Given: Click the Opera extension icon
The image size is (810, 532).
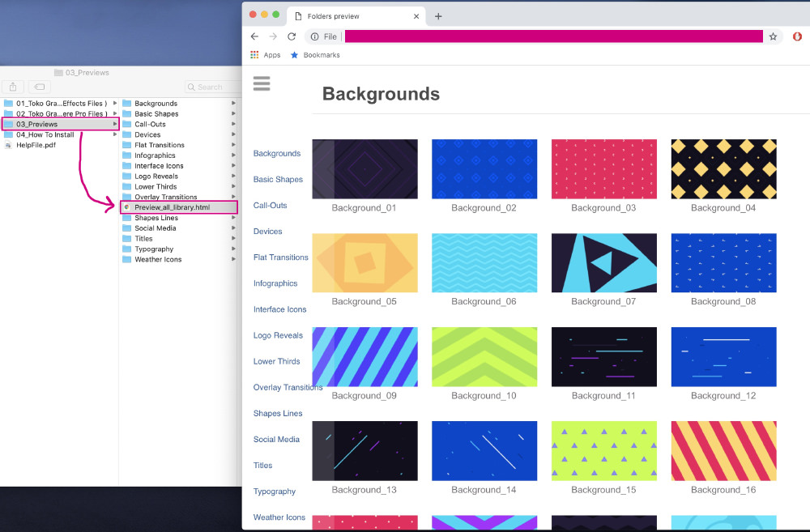Looking at the screenshot, I should (x=797, y=36).
